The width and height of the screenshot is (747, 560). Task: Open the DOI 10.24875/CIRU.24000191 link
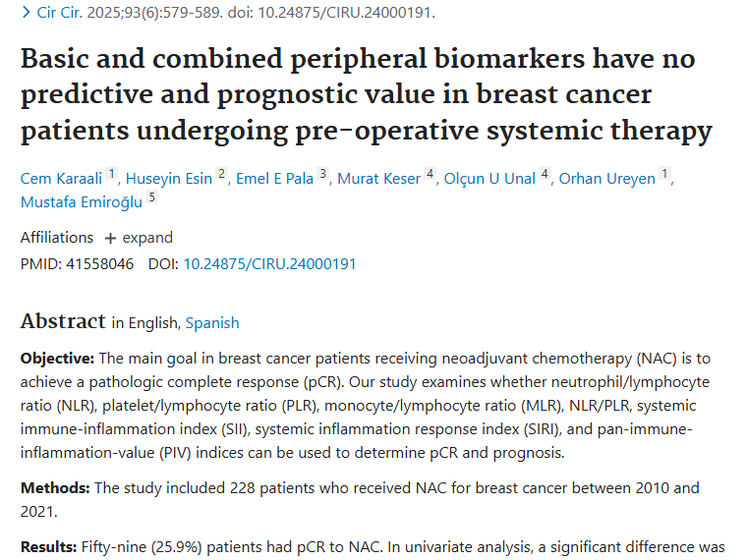click(269, 264)
